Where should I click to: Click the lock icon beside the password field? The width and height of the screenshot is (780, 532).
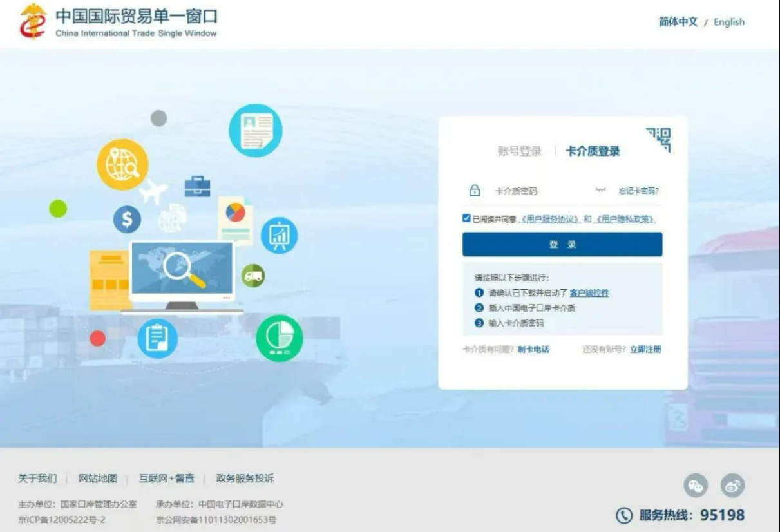[475, 190]
